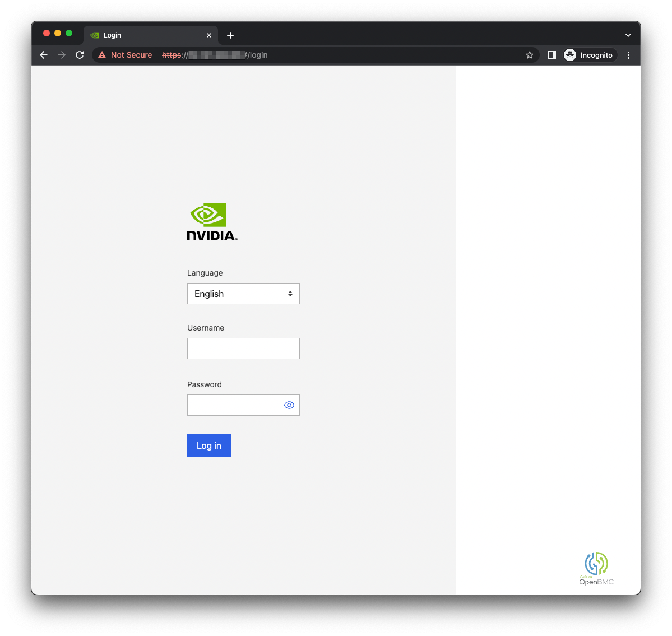Click the NVIDIA logo

point(212,221)
